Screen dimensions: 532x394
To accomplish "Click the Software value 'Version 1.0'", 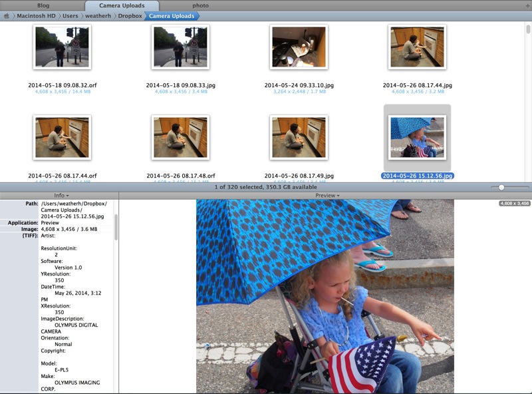I will click(68, 268).
